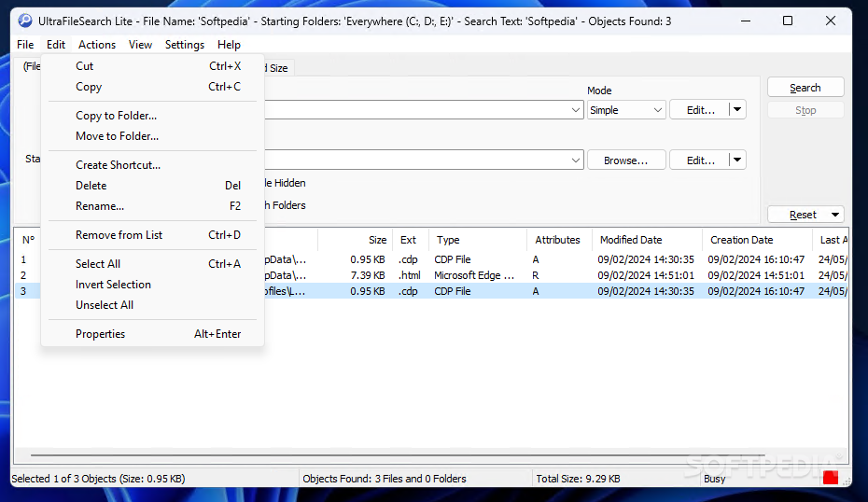Choose Remove from List entry
868x502 pixels.
tap(152, 235)
